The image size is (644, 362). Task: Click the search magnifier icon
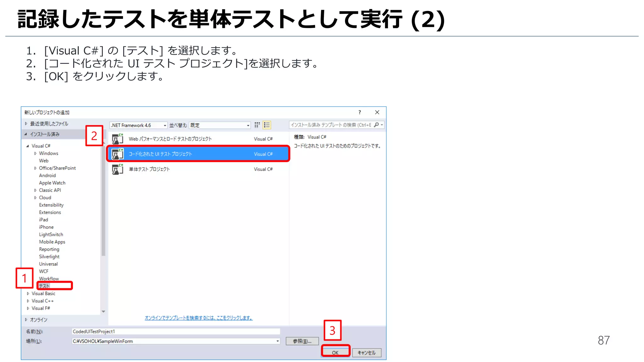(376, 125)
